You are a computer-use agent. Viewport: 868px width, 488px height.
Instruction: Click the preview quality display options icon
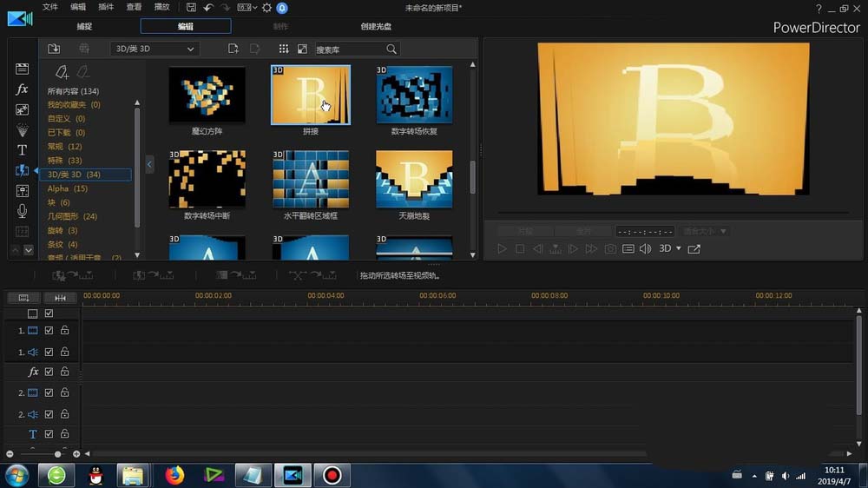(628, 248)
